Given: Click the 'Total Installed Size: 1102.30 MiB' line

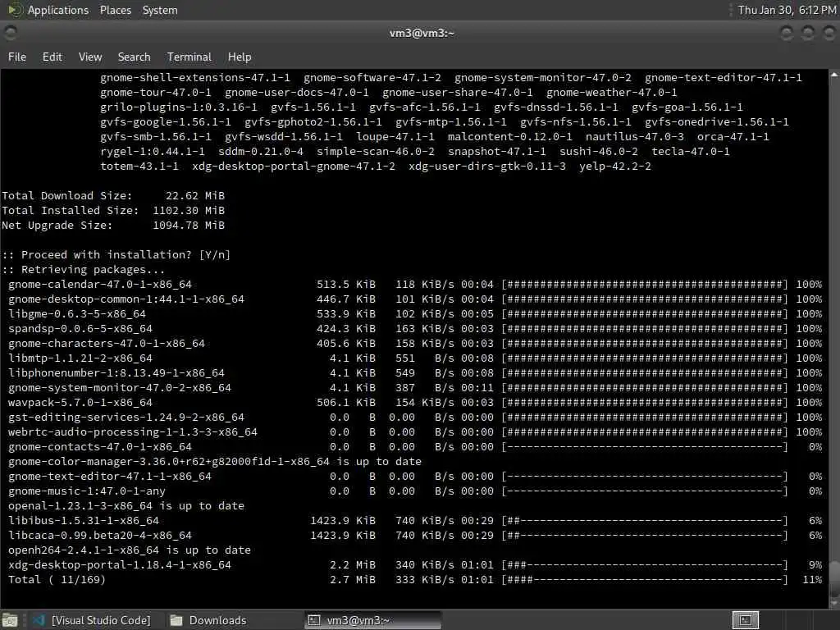Looking at the screenshot, I should point(113,211).
